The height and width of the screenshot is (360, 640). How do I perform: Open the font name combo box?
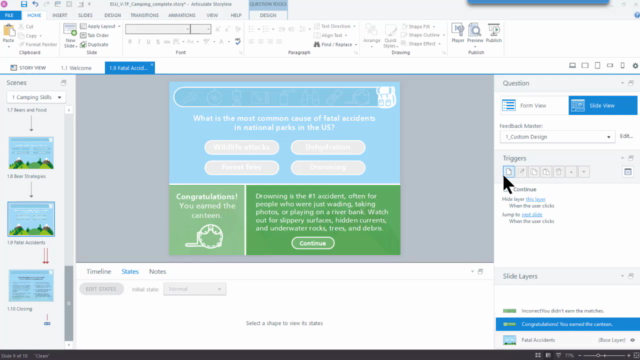tap(158, 29)
